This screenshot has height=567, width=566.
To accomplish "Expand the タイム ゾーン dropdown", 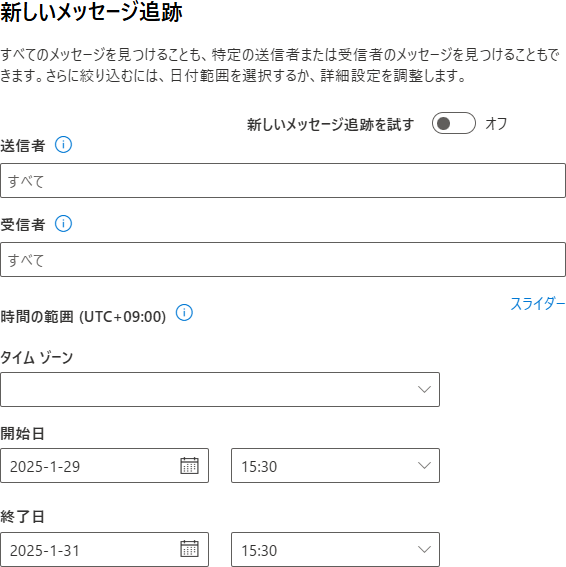I will 220,389.
